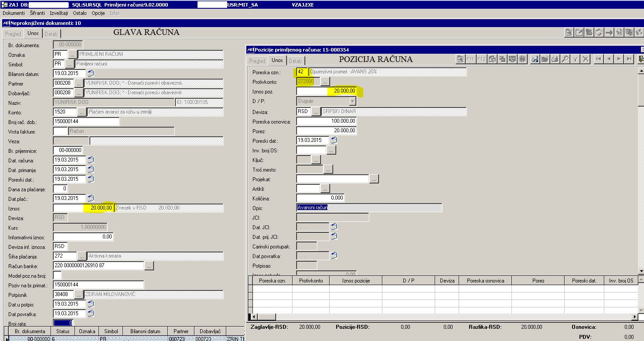Click Dana za plaćanje field
Viewport: 644px width, 341px height.
[x=60, y=189]
